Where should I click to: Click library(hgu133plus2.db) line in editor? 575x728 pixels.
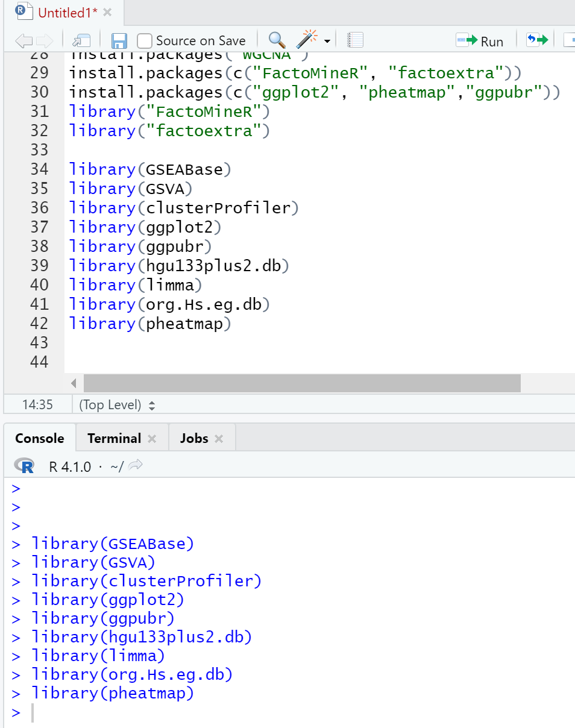coord(179,266)
